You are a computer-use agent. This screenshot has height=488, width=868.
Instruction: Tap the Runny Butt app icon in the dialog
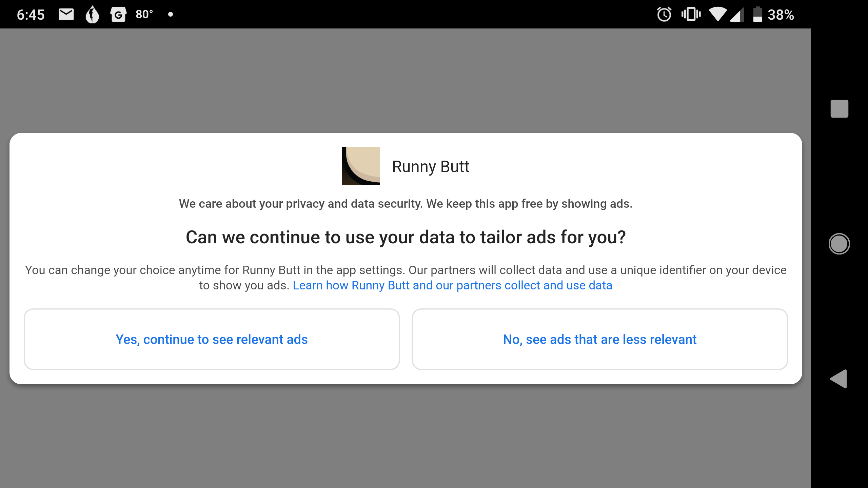(x=360, y=165)
